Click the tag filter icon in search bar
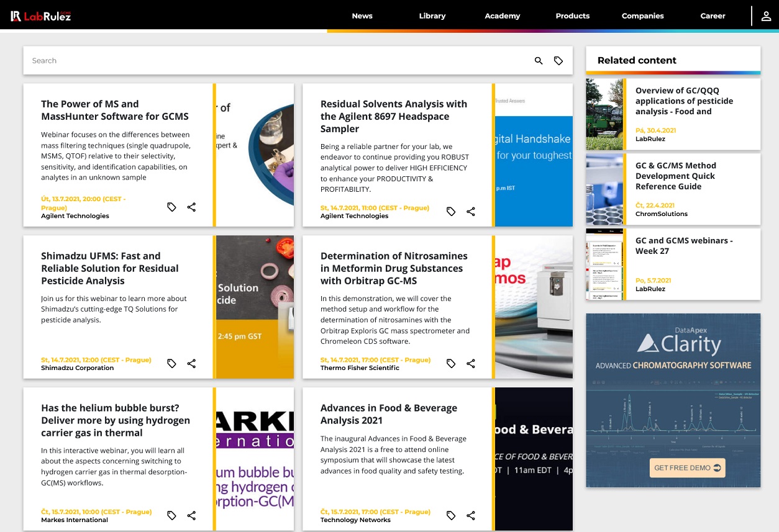The width and height of the screenshot is (779, 532). tap(558, 61)
